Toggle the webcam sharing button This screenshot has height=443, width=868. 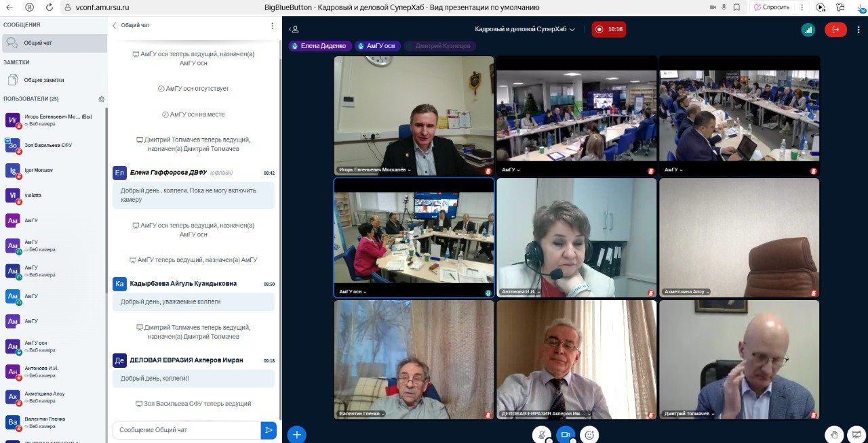pyautogui.click(x=566, y=434)
